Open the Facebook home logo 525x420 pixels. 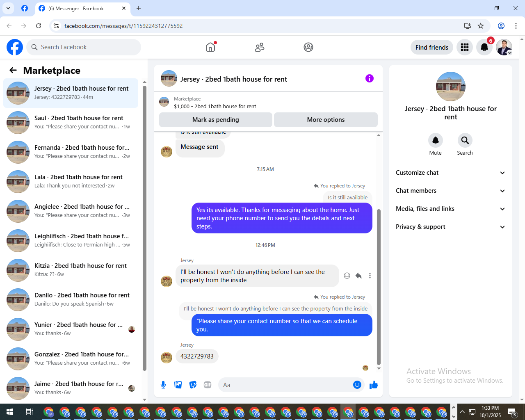pyautogui.click(x=15, y=47)
